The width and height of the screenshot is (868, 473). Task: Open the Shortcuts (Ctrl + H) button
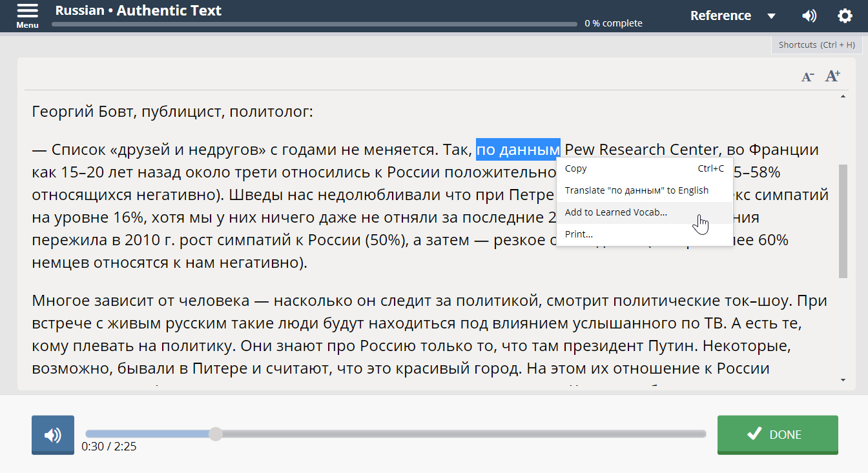(816, 45)
